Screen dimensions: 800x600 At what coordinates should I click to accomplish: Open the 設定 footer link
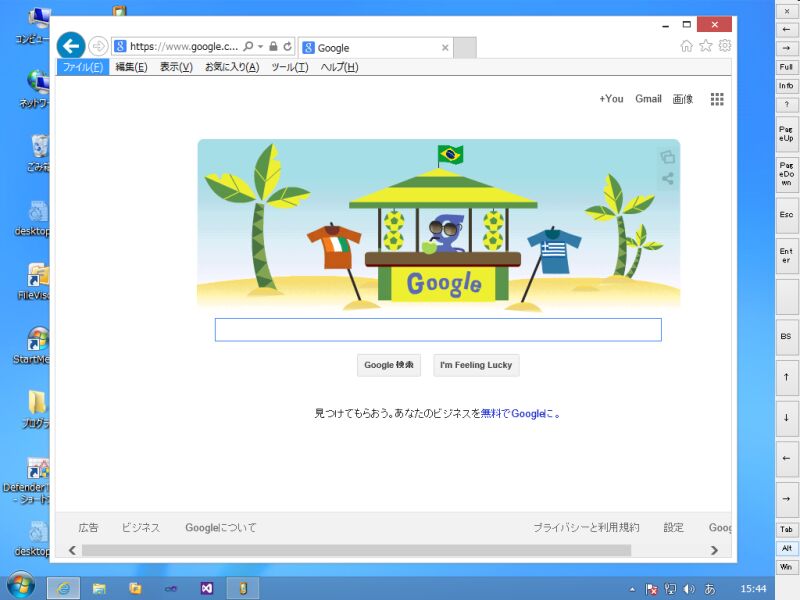pyautogui.click(x=673, y=528)
